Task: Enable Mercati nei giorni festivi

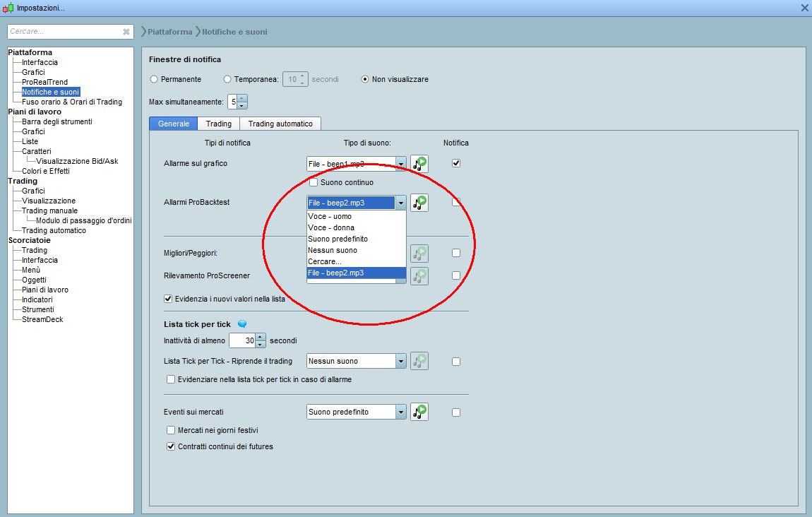Action: pyautogui.click(x=170, y=430)
